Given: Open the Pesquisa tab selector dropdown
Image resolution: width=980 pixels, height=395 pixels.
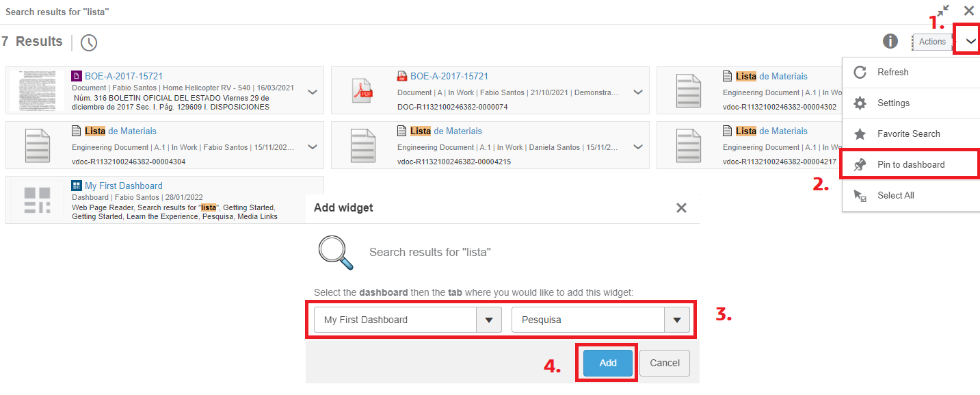Looking at the screenshot, I should click(676, 320).
